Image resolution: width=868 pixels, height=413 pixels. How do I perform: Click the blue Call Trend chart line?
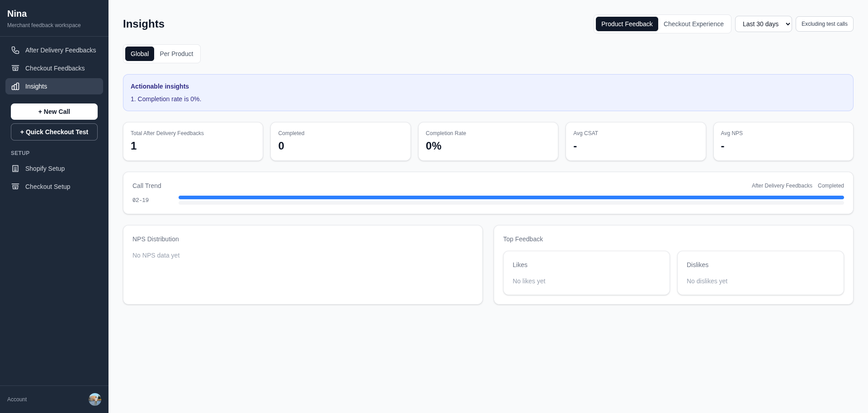pyautogui.click(x=511, y=197)
